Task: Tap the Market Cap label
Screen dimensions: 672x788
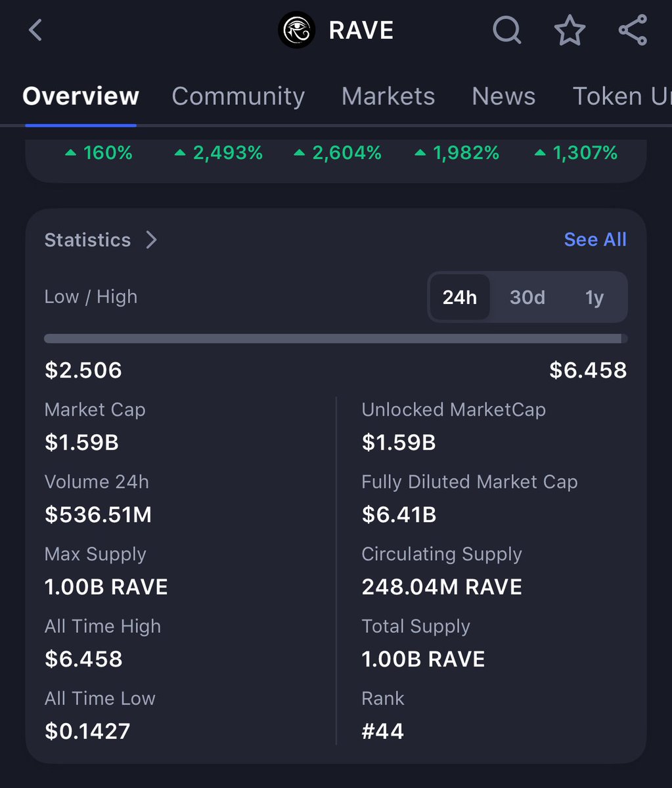Action: [x=95, y=410]
